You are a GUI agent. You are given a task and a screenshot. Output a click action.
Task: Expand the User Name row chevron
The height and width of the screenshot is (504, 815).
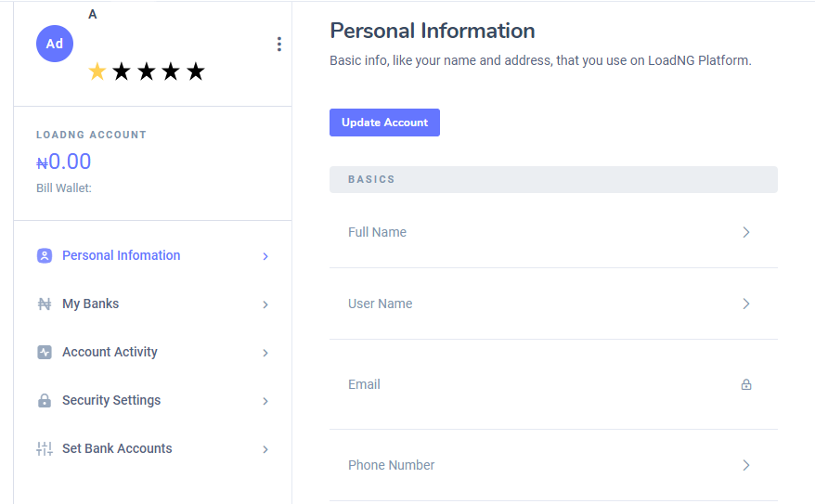[746, 304]
